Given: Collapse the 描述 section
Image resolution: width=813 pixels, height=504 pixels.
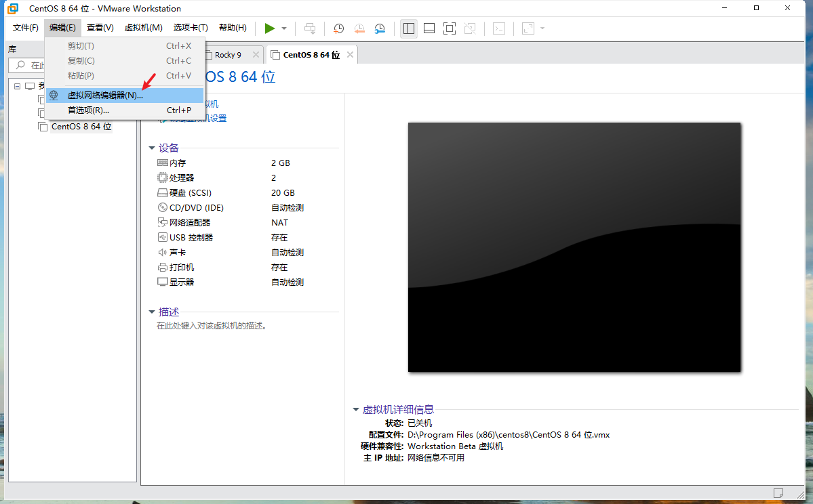Looking at the screenshot, I should (x=152, y=312).
